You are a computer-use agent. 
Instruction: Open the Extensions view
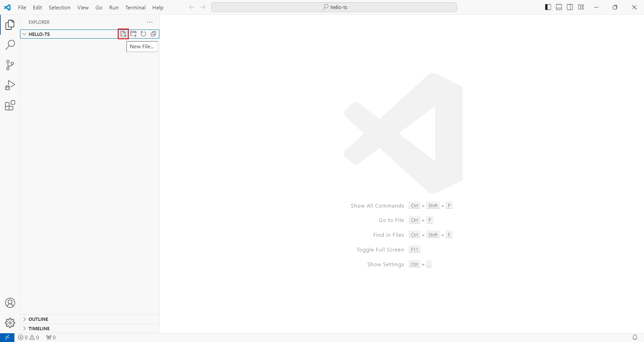click(10, 106)
